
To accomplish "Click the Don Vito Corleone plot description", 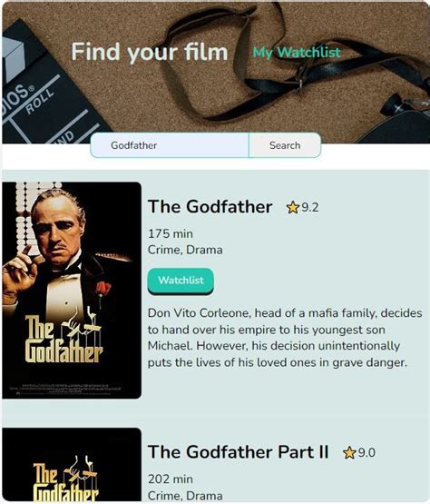I will point(285,338).
